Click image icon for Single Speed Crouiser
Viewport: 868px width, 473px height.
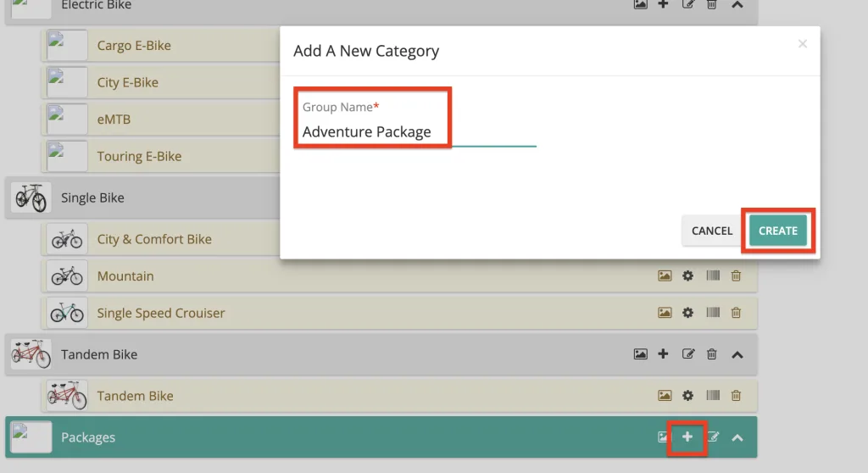pyautogui.click(x=665, y=313)
